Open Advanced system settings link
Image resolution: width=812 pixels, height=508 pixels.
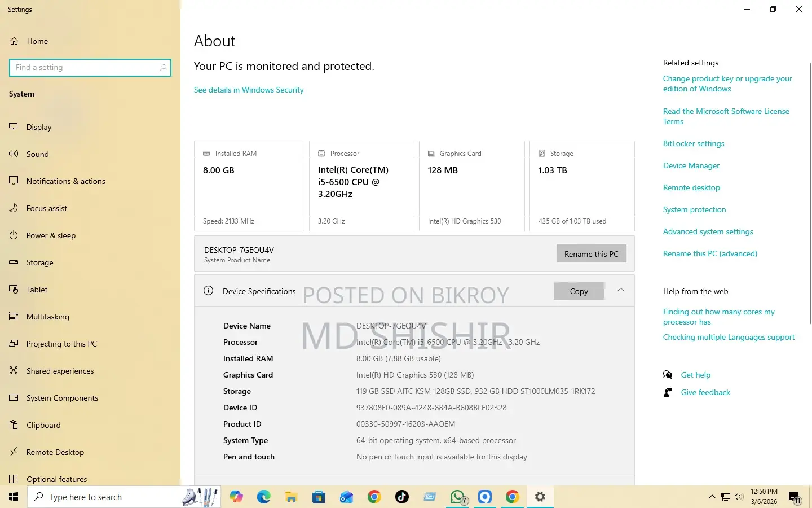point(708,231)
